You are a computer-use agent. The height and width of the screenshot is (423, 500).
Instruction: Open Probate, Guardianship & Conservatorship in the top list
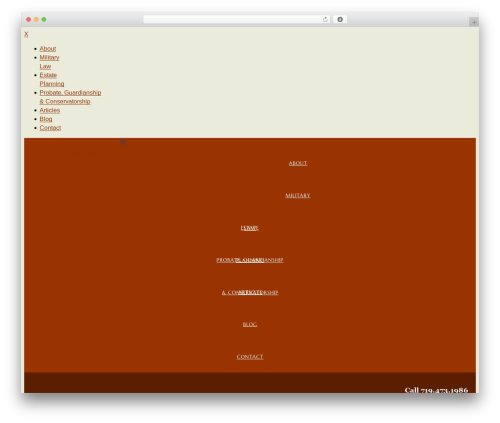coord(70,97)
